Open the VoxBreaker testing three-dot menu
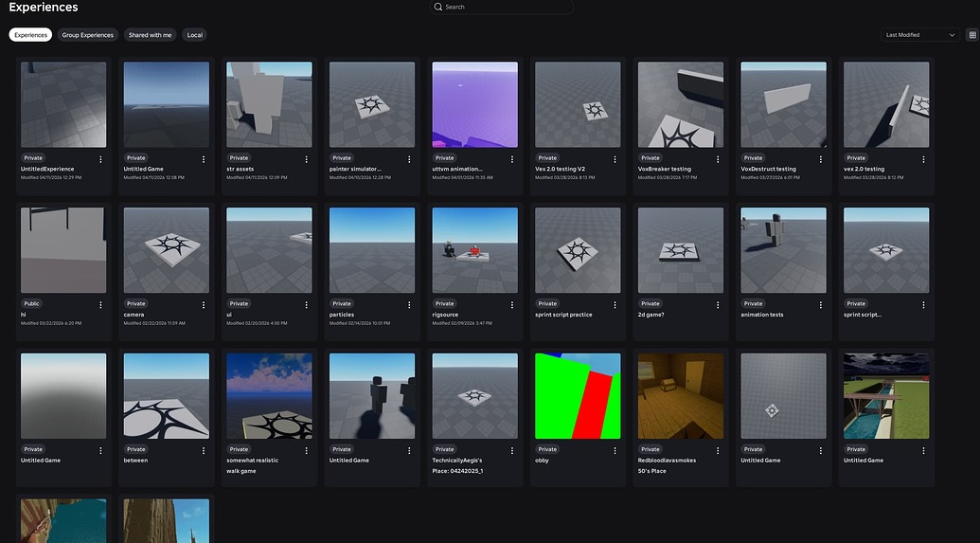This screenshot has height=543, width=980. (718, 159)
